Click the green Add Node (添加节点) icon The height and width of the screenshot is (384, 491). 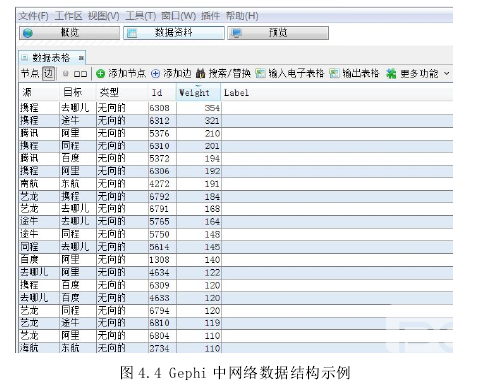100,74
